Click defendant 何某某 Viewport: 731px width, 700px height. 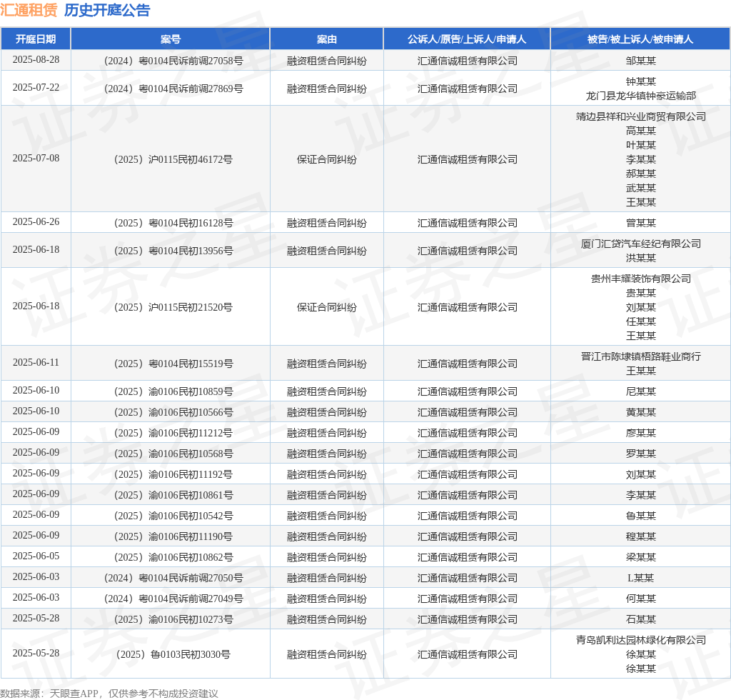coord(641,599)
